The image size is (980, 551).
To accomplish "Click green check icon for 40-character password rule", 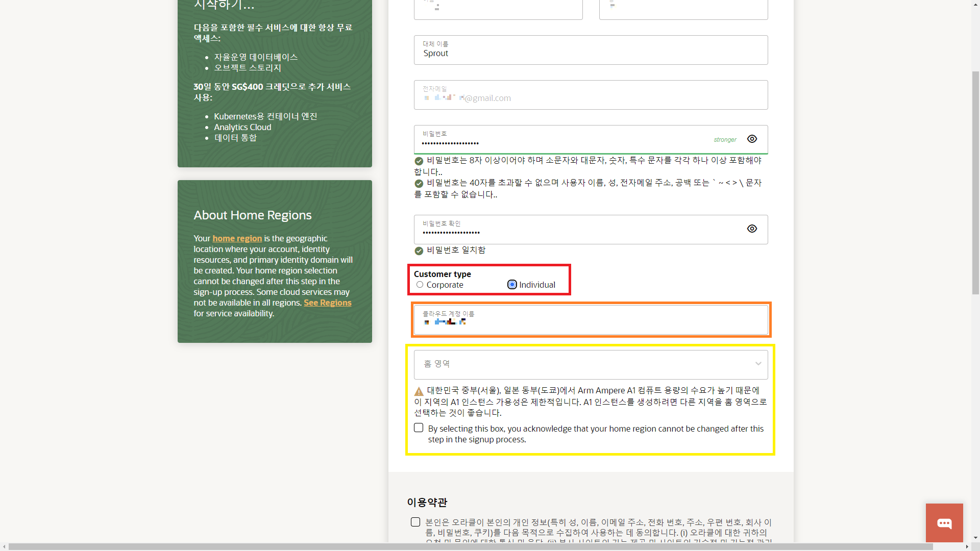I will pos(419,184).
